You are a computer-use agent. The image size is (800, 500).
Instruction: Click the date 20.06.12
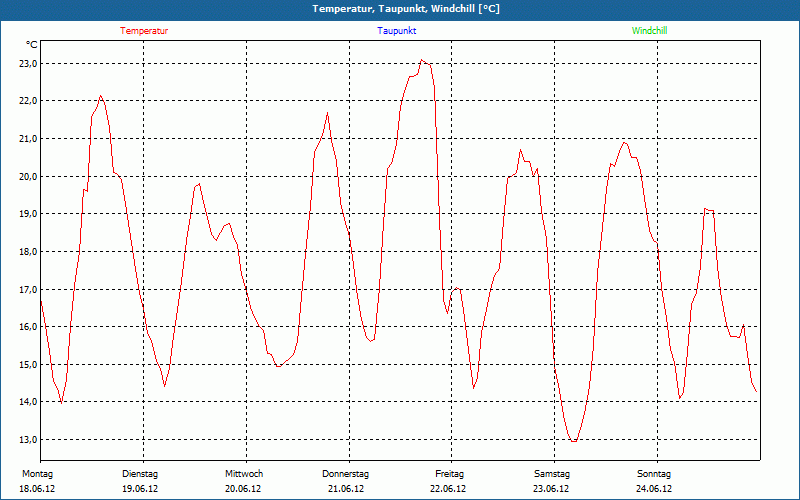coord(243,489)
